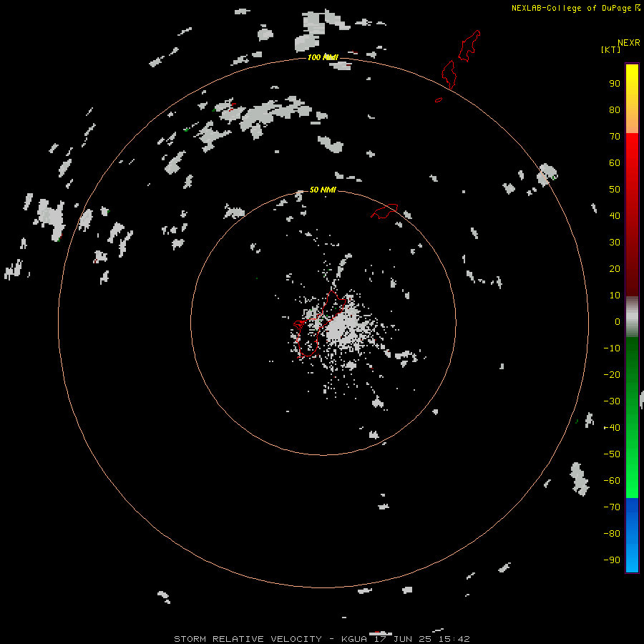Click the 90 scale label

click(x=615, y=84)
